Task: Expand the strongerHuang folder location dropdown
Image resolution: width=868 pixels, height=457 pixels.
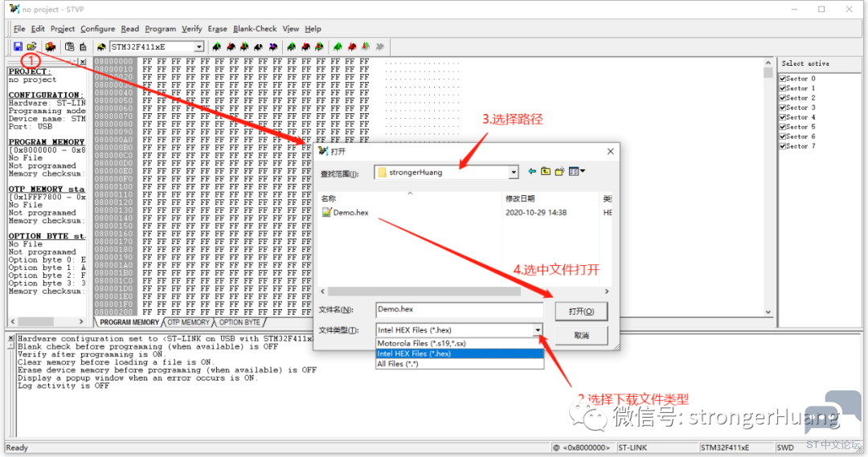Action: (x=514, y=172)
